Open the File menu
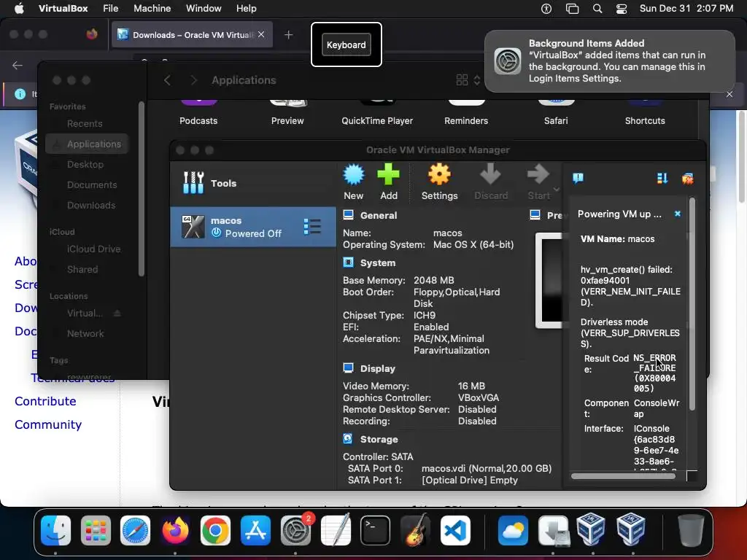 tap(111, 9)
